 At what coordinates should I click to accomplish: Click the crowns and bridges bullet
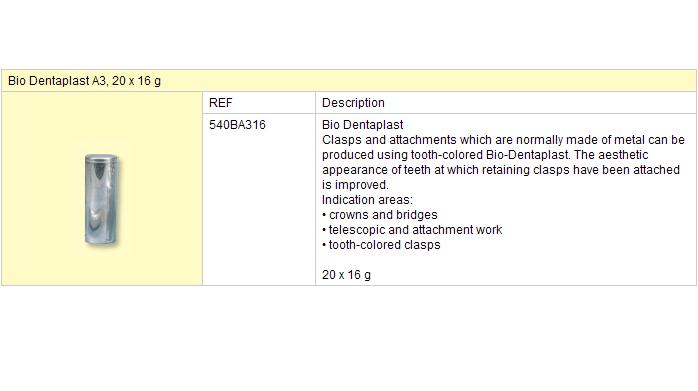[380, 215]
